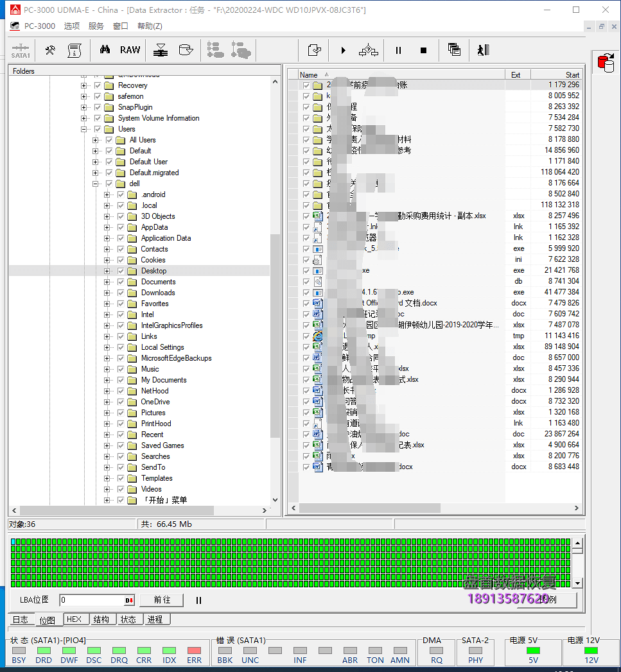Click the ini file icon in 7 622 328 row
Image resolution: width=621 pixels, height=672 pixels.
pyautogui.click(x=318, y=260)
